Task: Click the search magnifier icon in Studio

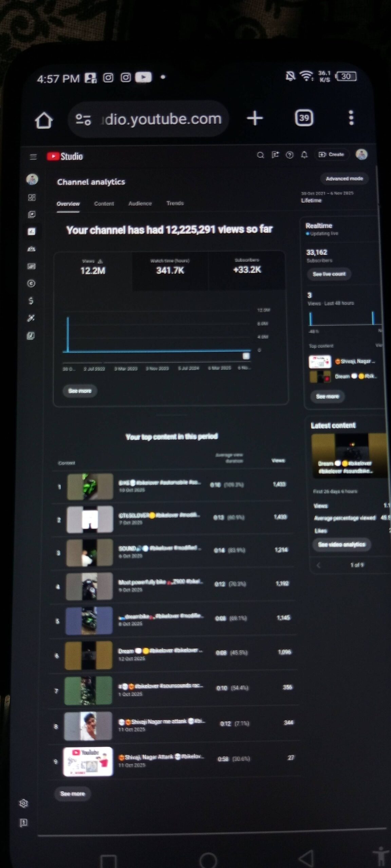Action: click(260, 155)
